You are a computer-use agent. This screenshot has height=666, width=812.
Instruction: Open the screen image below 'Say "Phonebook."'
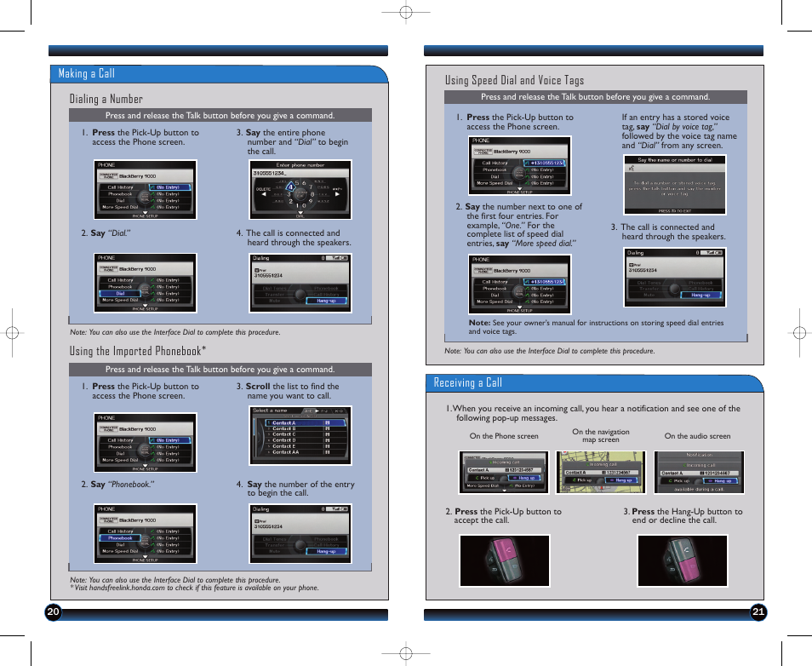click(145, 534)
